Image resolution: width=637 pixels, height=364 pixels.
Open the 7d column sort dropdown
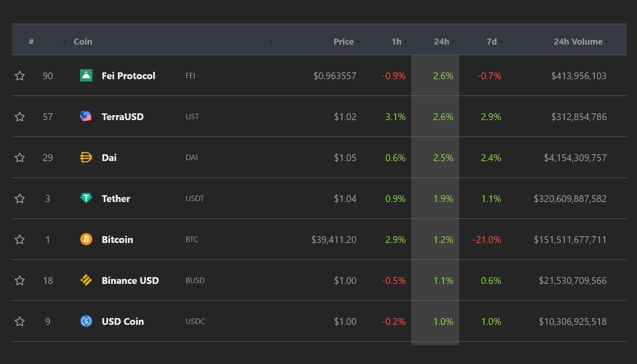(x=502, y=42)
